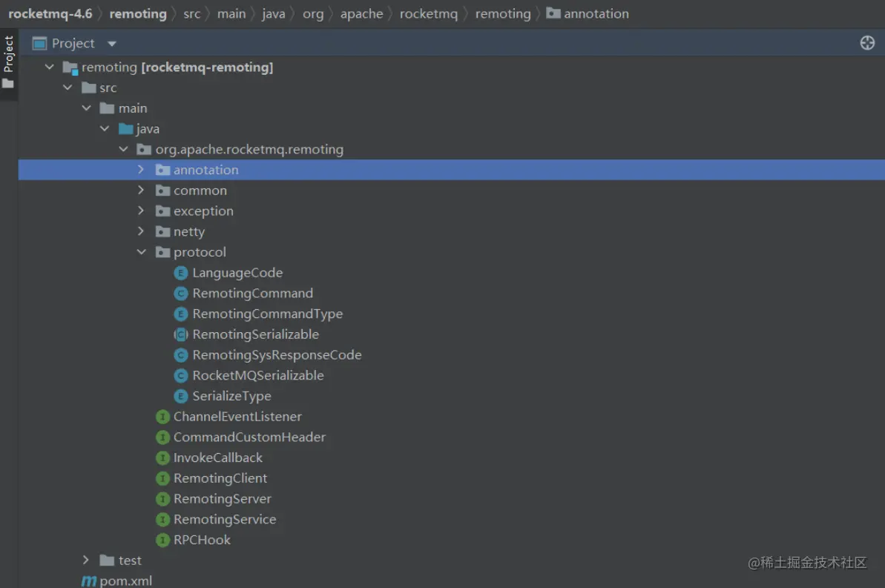The height and width of the screenshot is (588, 885).
Task: Select RemotingCommand in the tree
Action: [252, 294]
